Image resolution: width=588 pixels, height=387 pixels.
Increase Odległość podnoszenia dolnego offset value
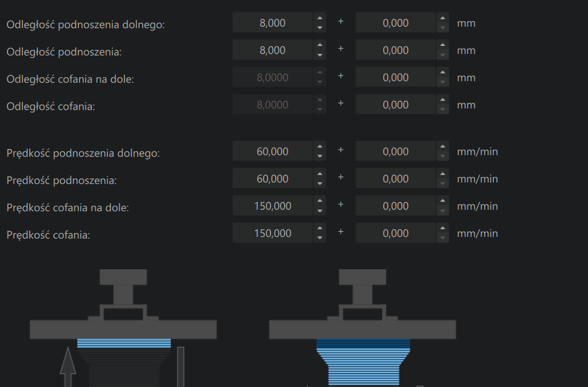443,18
